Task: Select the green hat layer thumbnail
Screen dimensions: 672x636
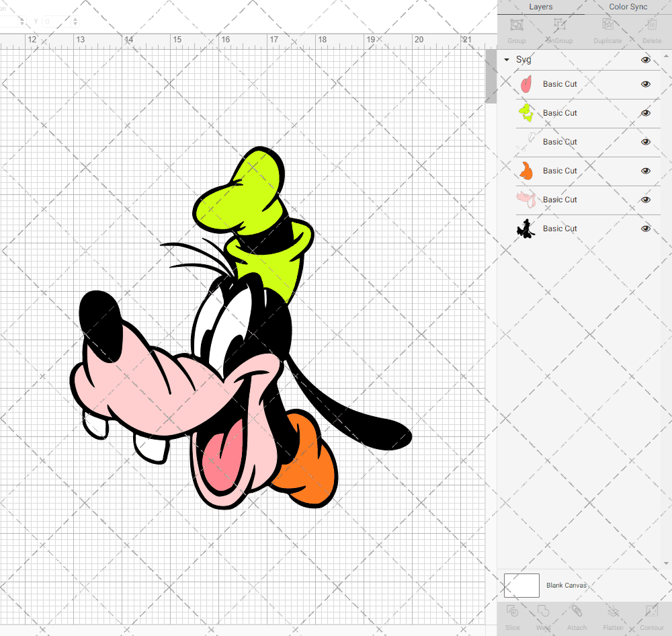Action: point(526,113)
